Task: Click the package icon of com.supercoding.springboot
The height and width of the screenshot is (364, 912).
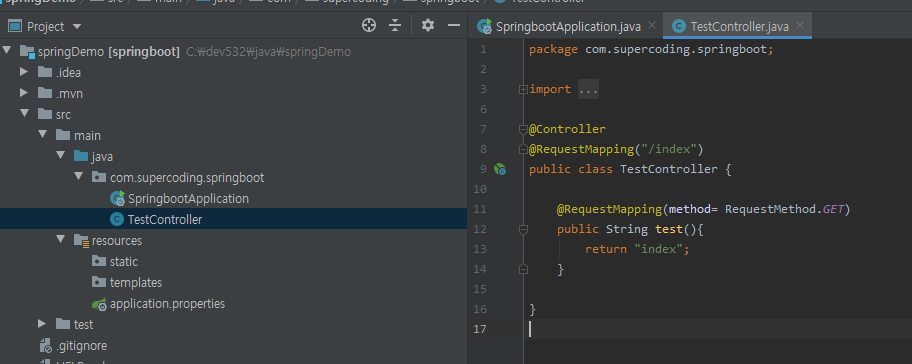Action: [x=99, y=177]
